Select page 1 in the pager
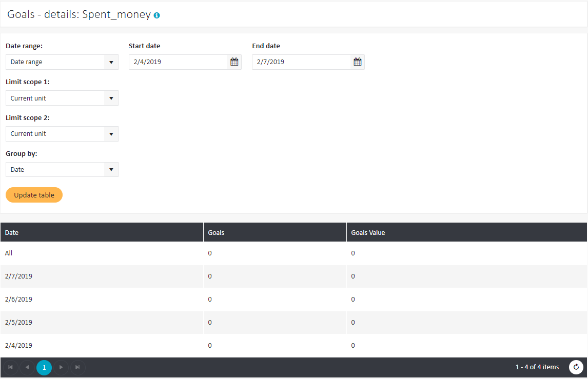 coord(44,367)
